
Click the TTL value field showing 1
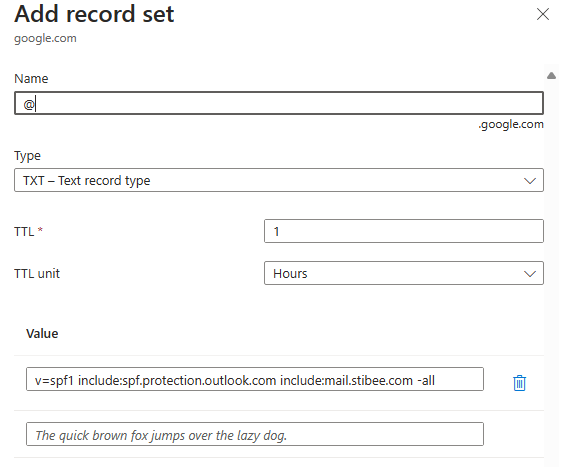tap(404, 231)
